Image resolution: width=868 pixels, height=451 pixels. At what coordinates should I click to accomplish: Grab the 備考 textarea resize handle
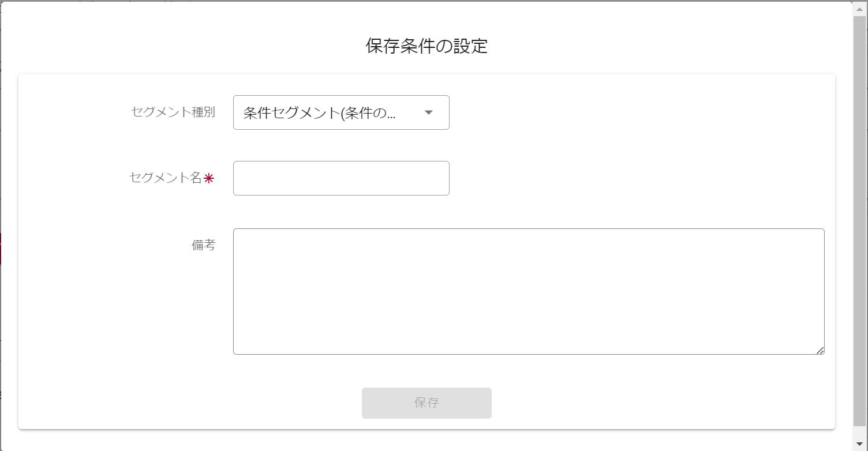[x=820, y=351]
